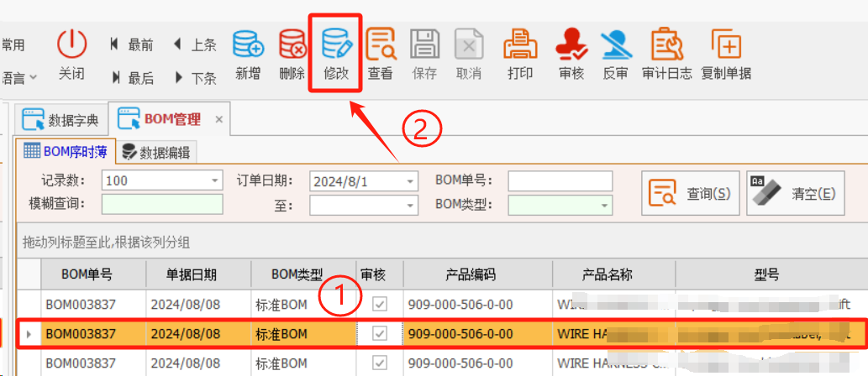Image resolution: width=868 pixels, height=376 pixels.
Task: Open the 数据编辑 sub-tab
Action: tap(155, 152)
